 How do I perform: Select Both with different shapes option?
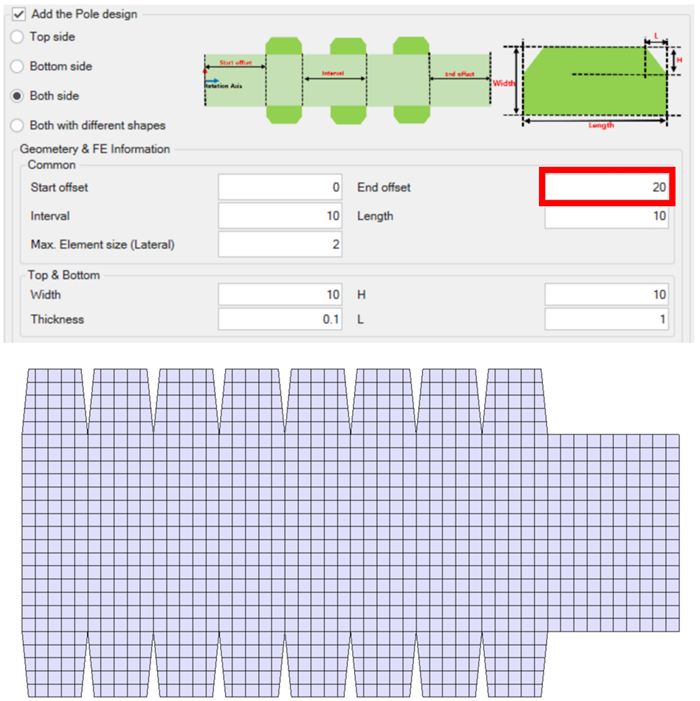pos(17,125)
